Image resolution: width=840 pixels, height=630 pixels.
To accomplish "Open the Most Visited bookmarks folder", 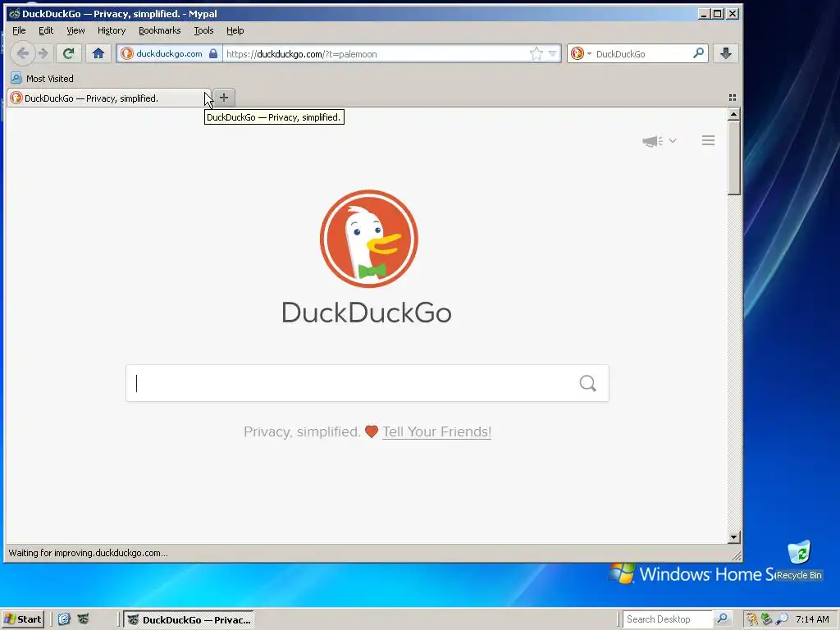I will point(43,78).
